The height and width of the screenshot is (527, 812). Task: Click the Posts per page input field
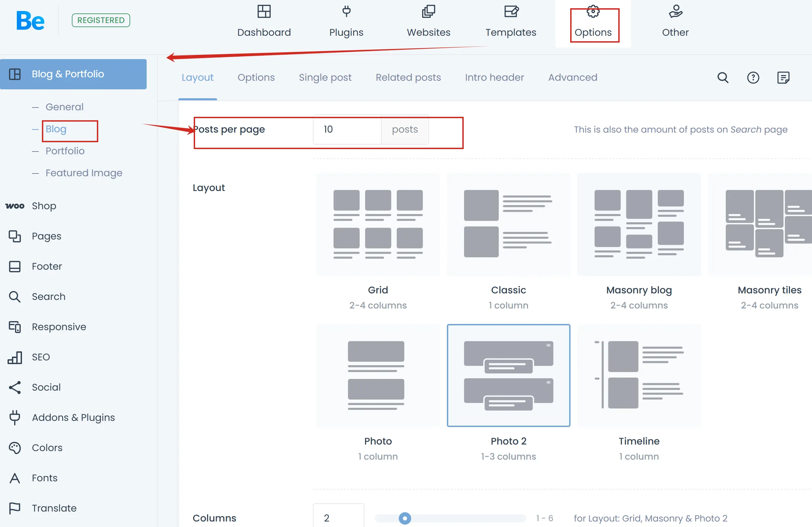pyautogui.click(x=347, y=130)
